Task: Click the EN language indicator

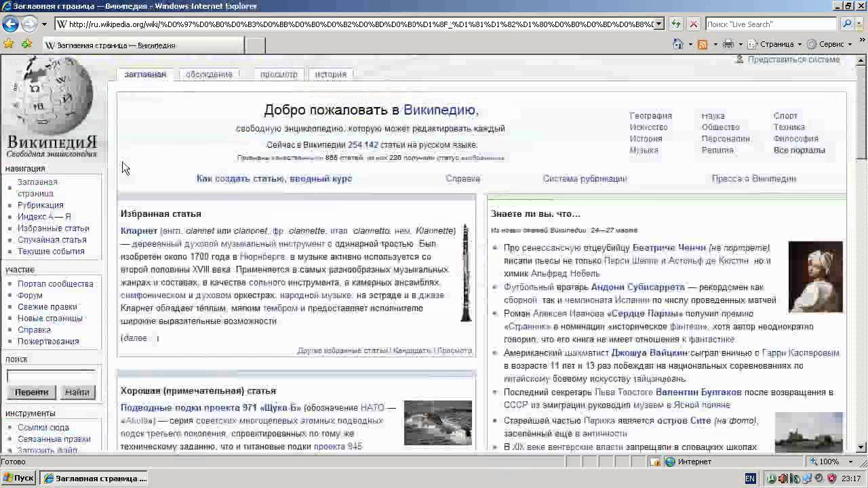Action: point(750,479)
